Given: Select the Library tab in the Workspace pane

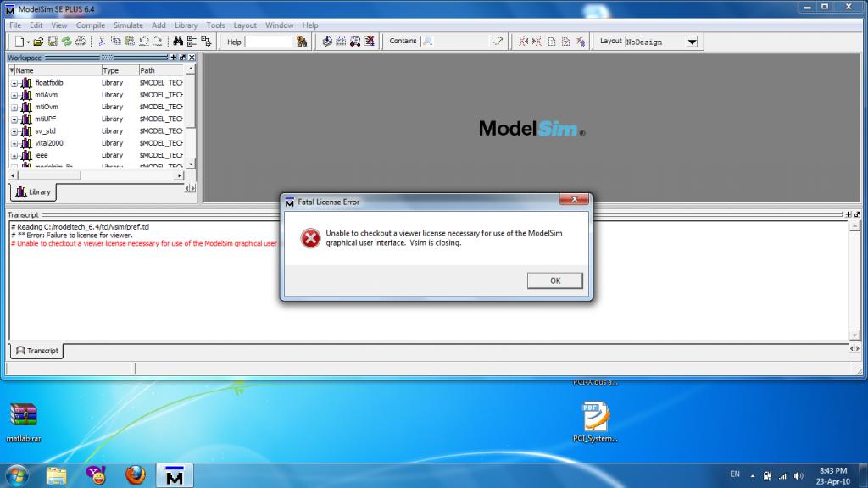Looking at the screenshot, I should 33,192.
